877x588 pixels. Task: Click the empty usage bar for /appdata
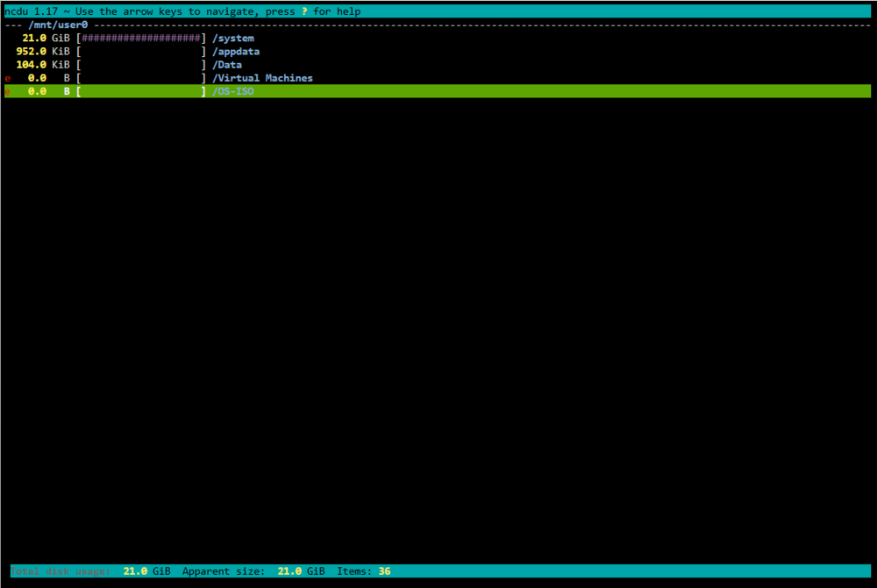(141, 52)
